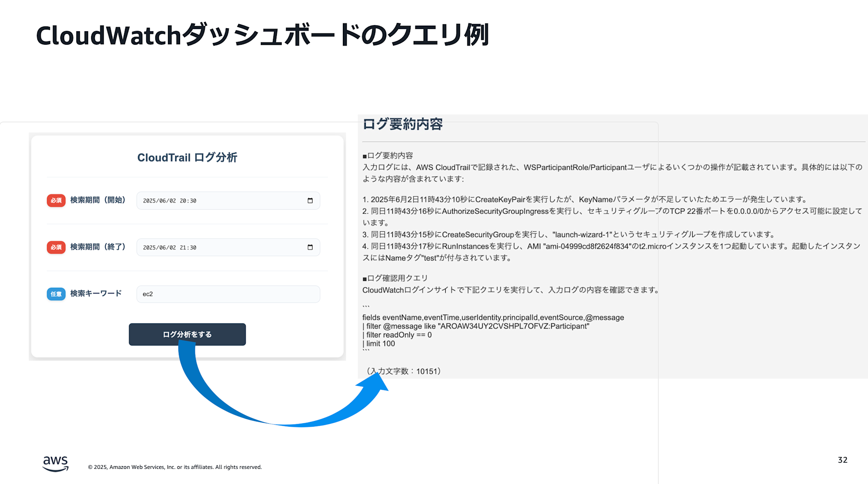Click the 検索キーワード field containing ec2

228,294
